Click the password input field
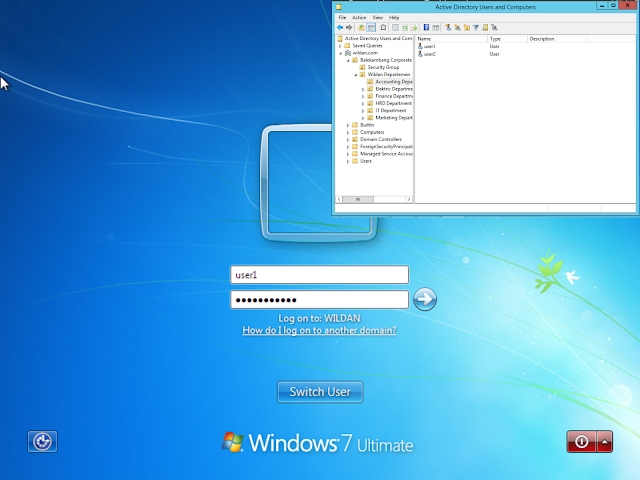The width and height of the screenshot is (640, 480). point(319,300)
